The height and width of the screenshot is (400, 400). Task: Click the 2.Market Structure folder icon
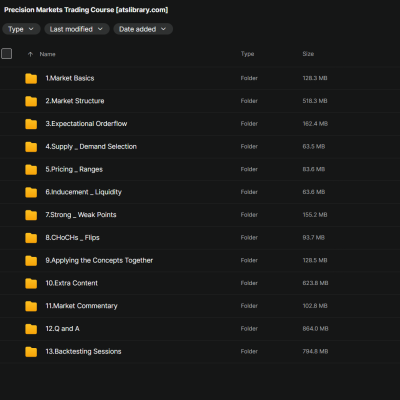(31, 101)
